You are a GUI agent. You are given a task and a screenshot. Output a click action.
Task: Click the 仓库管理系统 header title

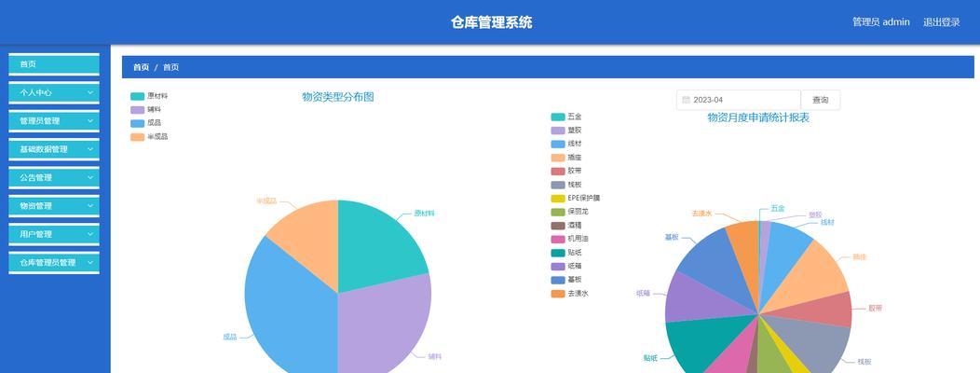491,22
